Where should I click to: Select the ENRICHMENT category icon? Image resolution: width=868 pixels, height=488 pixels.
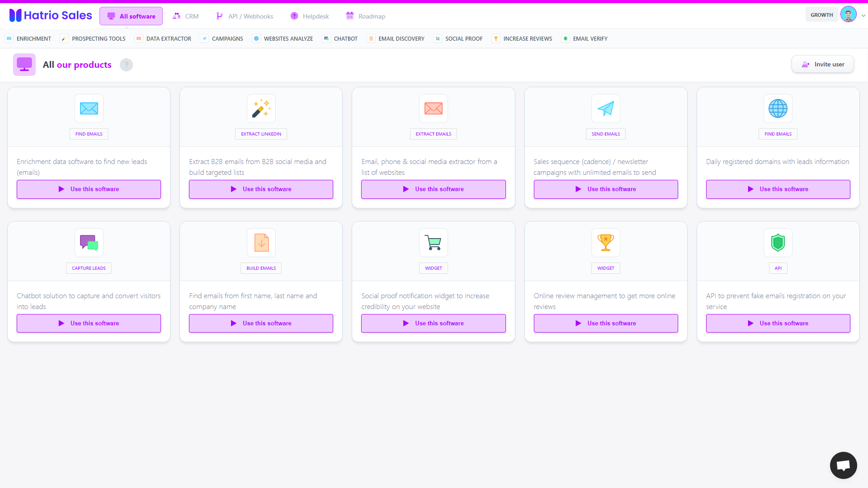pos(9,38)
